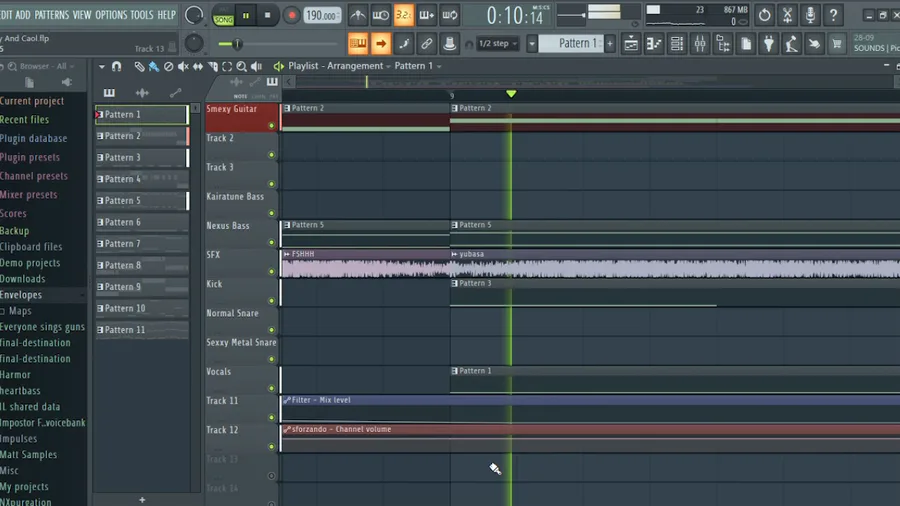Open the mixer toolbar icon
900x506 pixels.
coord(700,44)
